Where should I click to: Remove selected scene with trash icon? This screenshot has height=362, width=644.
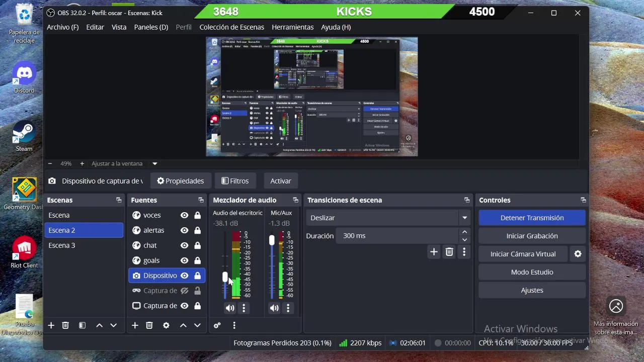pos(65,325)
